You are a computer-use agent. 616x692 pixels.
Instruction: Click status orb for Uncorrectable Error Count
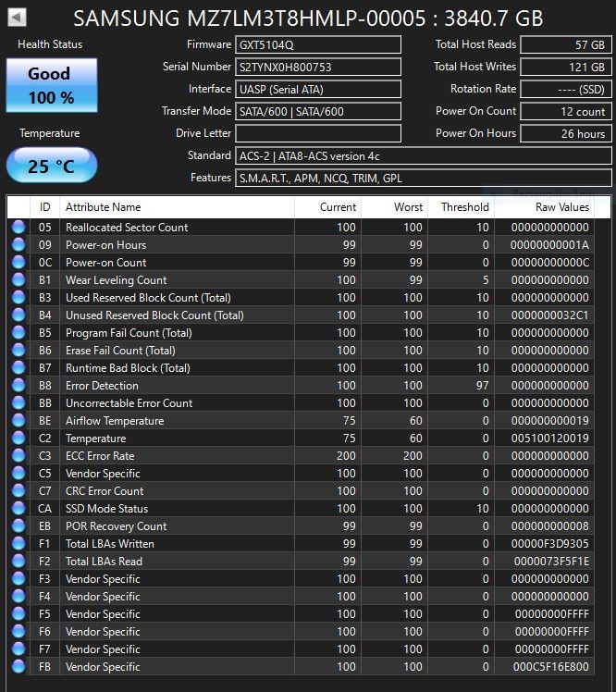point(18,402)
